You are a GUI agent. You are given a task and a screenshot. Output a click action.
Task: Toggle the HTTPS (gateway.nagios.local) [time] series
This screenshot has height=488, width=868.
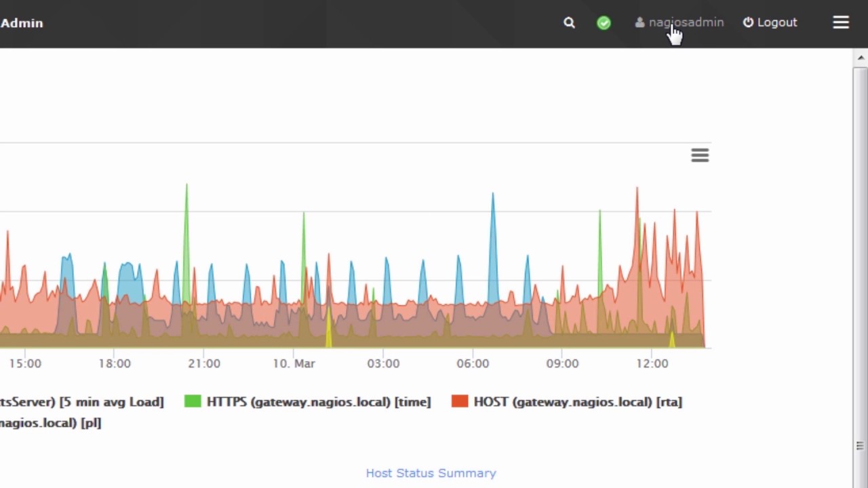[308, 402]
